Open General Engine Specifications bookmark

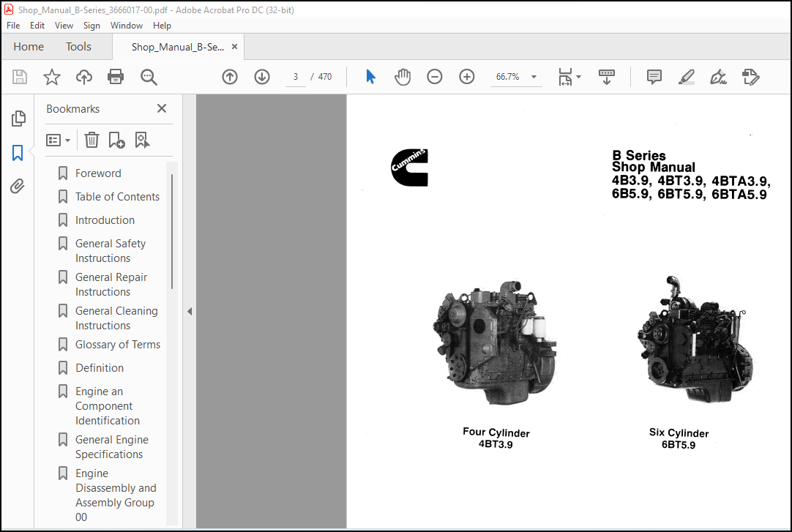(x=112, y=447)
